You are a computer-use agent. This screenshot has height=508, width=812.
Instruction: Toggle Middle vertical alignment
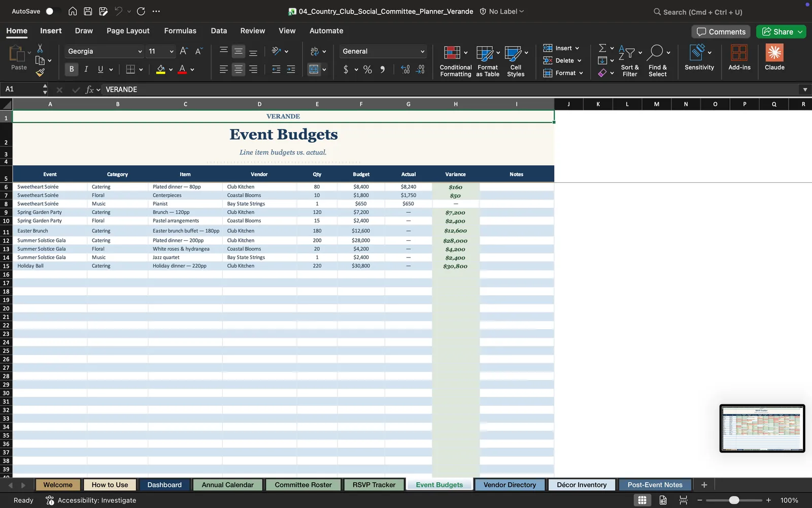pyautogui.click(x=238, y=51)
